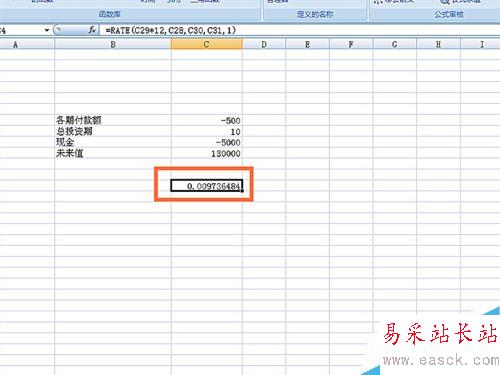
Task: Select column F header
Action: [x=351, y=44]
